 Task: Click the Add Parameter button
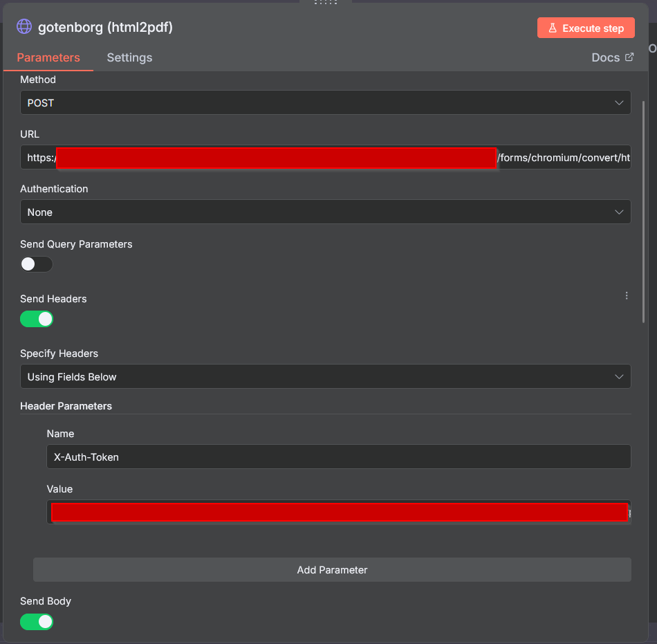pos(332,570)
